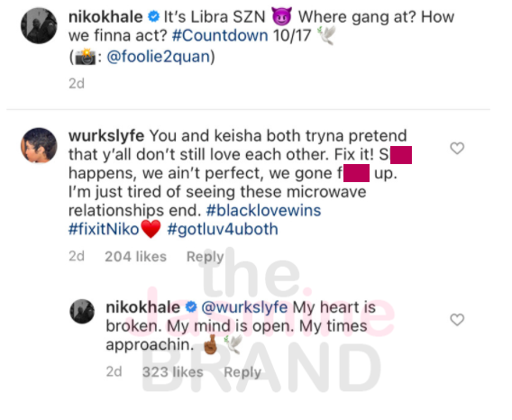Open nikokhale's profile picture in post caption
512x420 pixels.
tap(39, 25)
